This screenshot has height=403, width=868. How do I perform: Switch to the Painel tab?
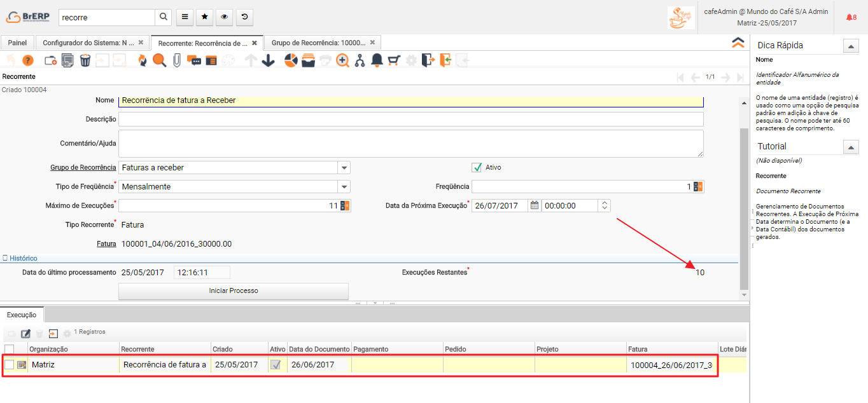coord(17,43)
